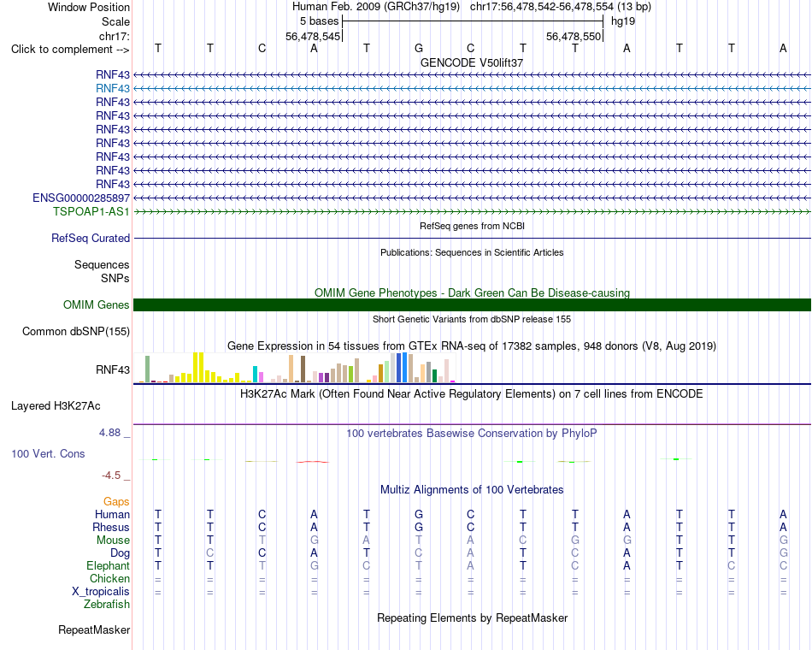This screenshot has width=812, height=650.
Task: Click the red negative PhyloP conservation mark
Action: click(312, 461)
